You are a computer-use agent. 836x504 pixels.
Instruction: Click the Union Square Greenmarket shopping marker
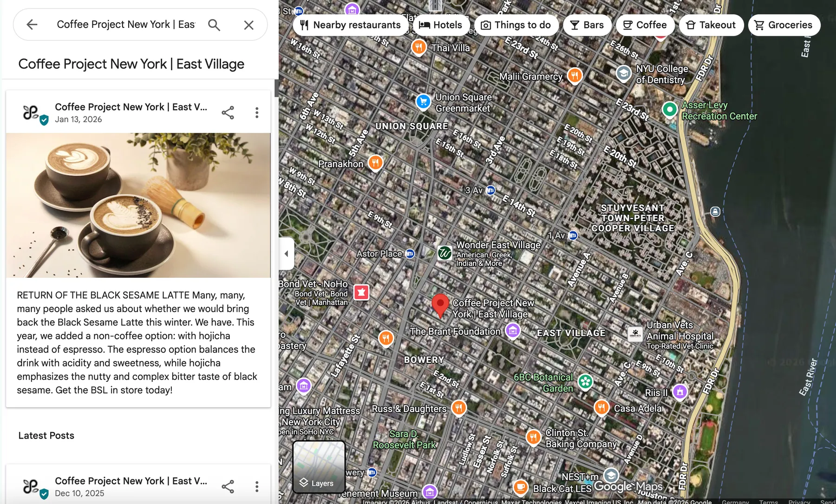click(423, 102)
